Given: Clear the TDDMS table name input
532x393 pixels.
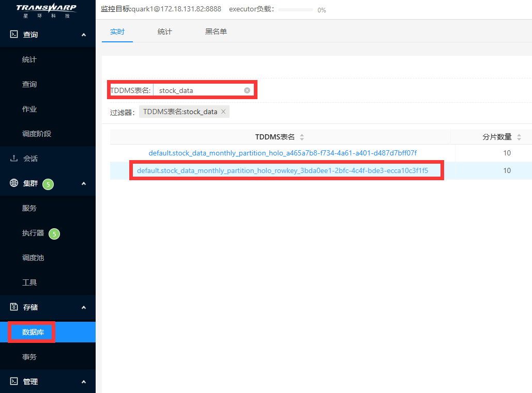Looking at the screenshot, I should (x=247, y=90).
